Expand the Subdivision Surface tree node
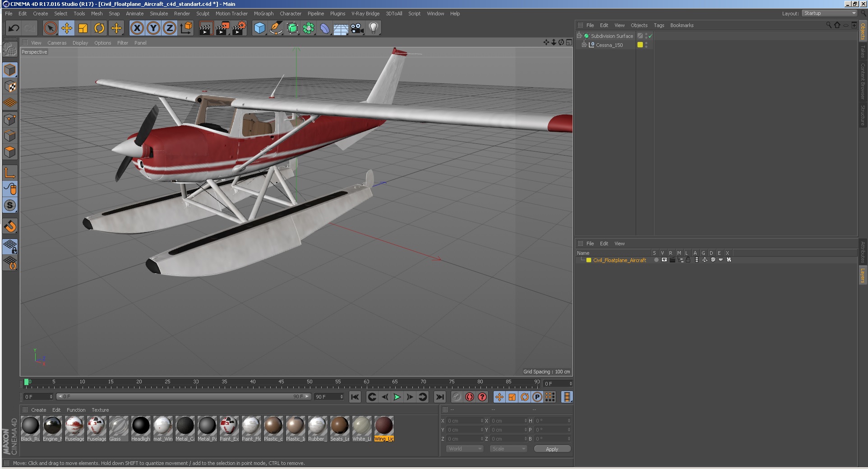Image resolution: width=868 pixels, height=469 pixels. click(579, 36)
